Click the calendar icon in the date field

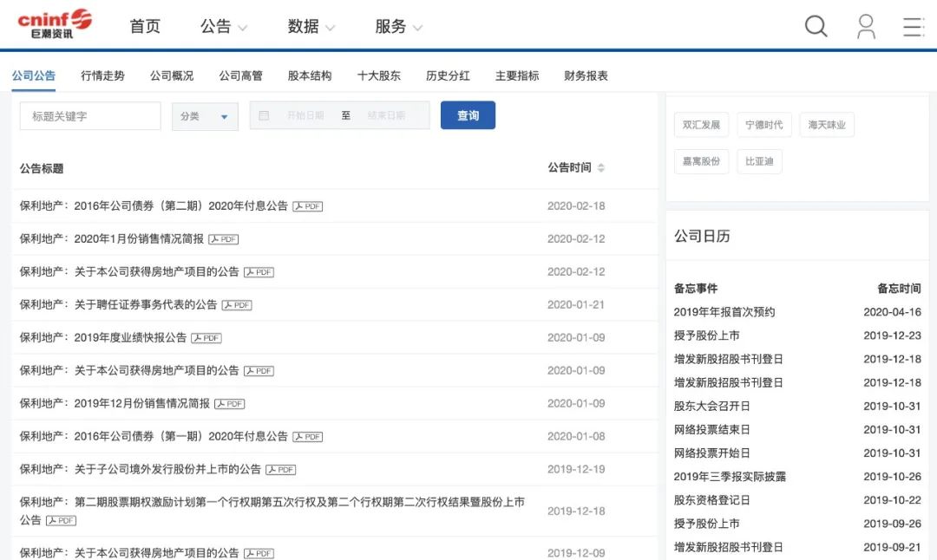pos(264,114)
